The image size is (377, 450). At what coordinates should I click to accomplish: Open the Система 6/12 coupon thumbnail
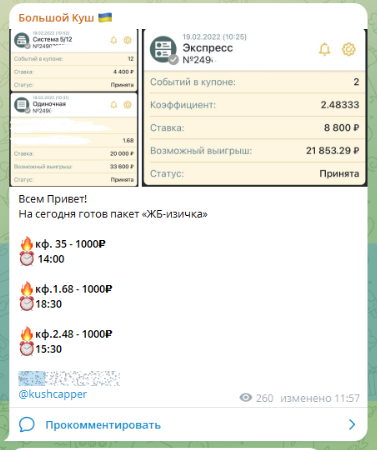coord(74,60)
